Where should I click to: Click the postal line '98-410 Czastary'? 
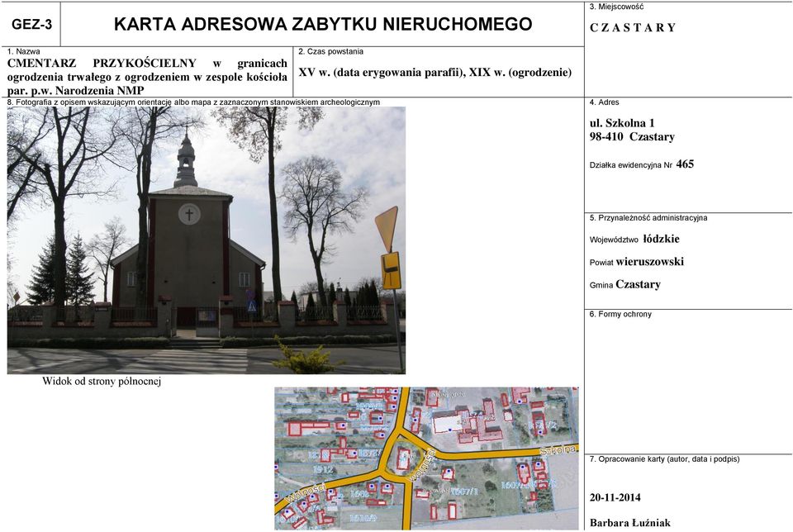(632, 136)
